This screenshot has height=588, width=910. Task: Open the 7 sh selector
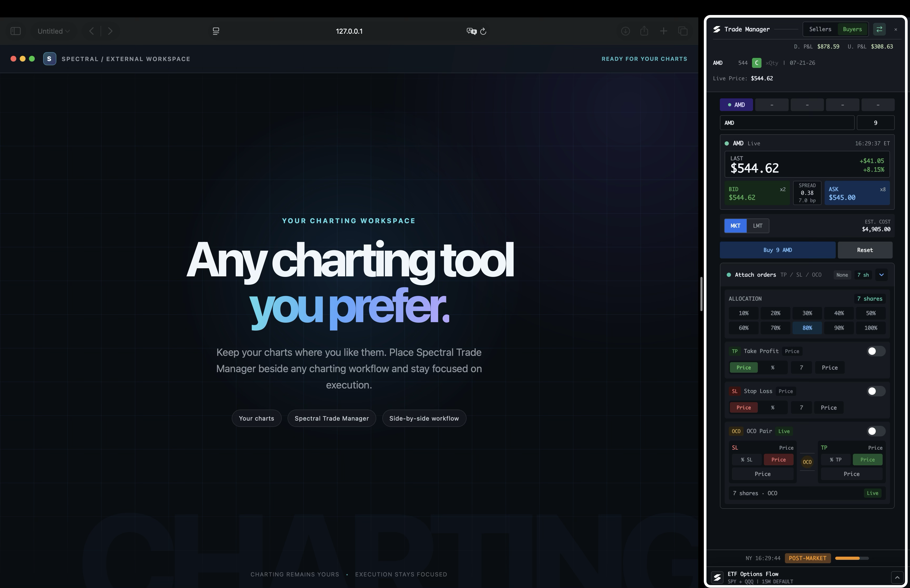click(x=863, y=275)
